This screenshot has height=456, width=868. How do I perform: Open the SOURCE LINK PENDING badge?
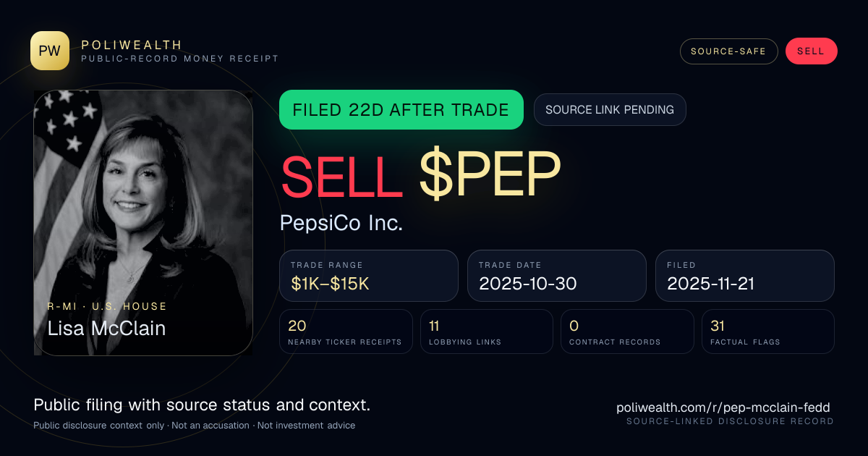[x=610, y=110]
